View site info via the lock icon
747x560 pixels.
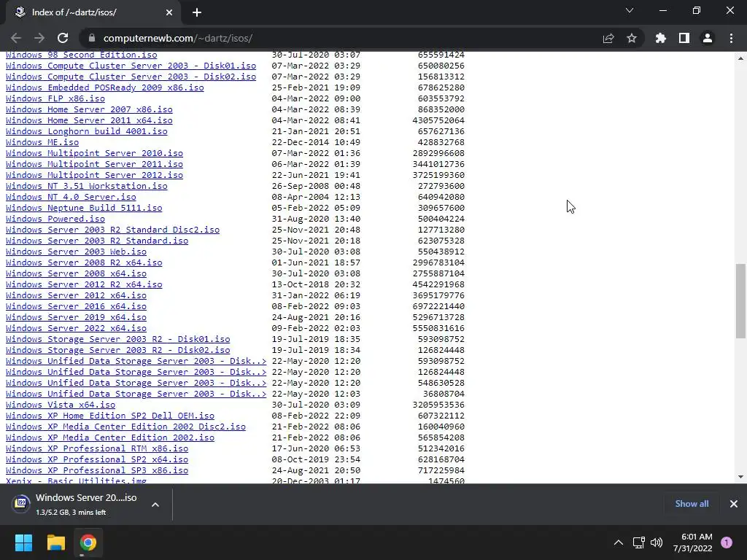click(93, 38)
